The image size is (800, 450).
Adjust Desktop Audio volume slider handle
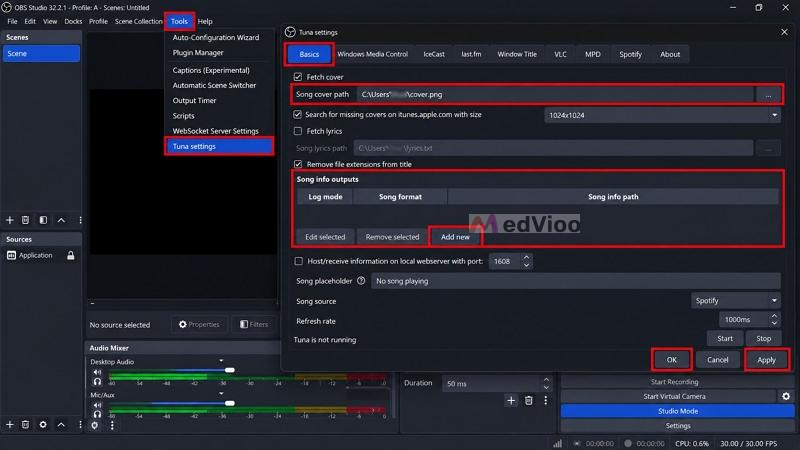click(x=230, y=370)
